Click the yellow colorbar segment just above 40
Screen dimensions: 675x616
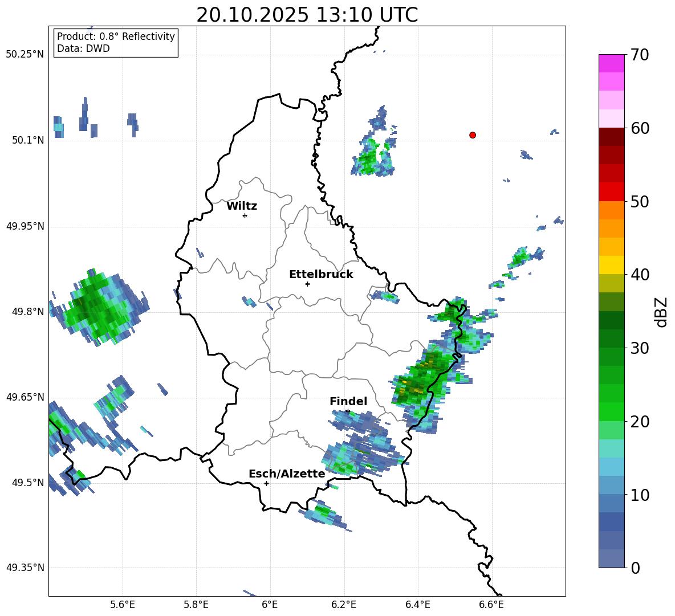[611, 265]
